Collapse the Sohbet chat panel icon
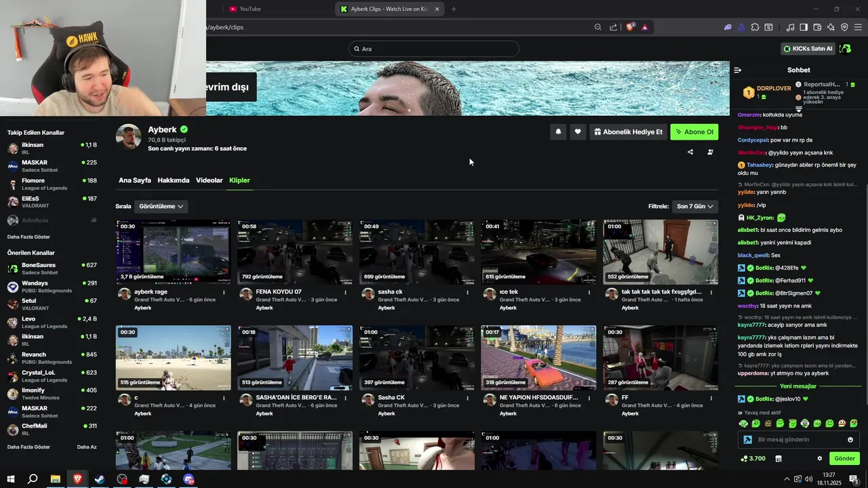 pos(738,70)
